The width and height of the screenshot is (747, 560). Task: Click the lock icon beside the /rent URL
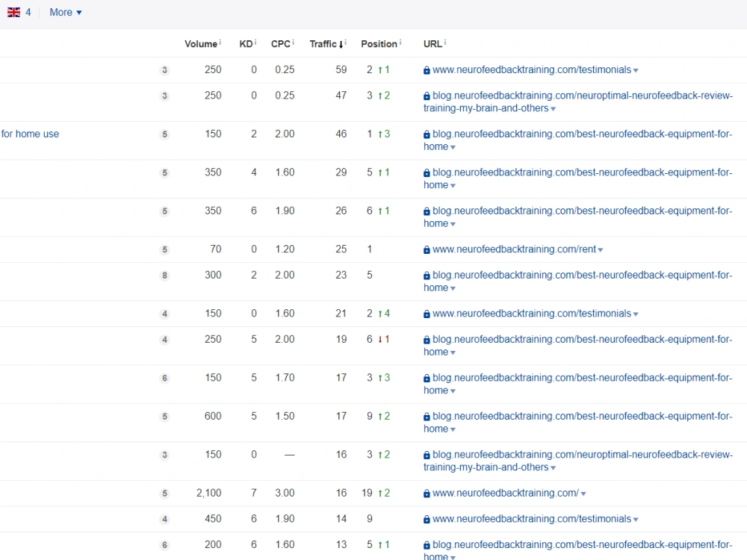[x=427, y=250]
